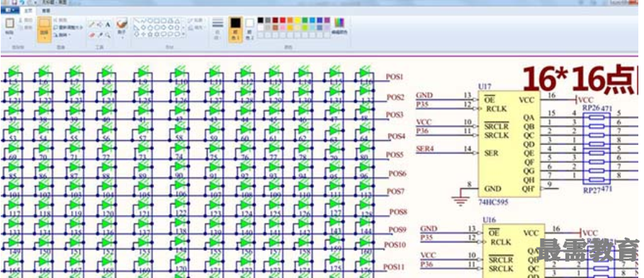
Task: Click the POS1 label on the canvas
Action: point(395,76)
